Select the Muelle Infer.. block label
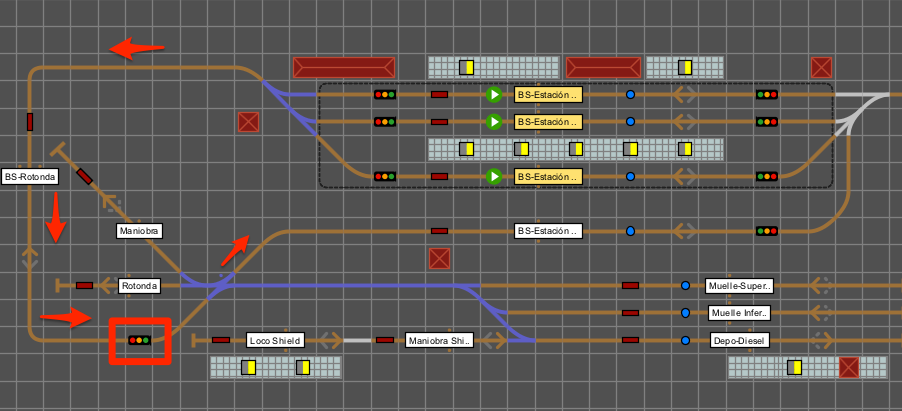 [739, 313]
